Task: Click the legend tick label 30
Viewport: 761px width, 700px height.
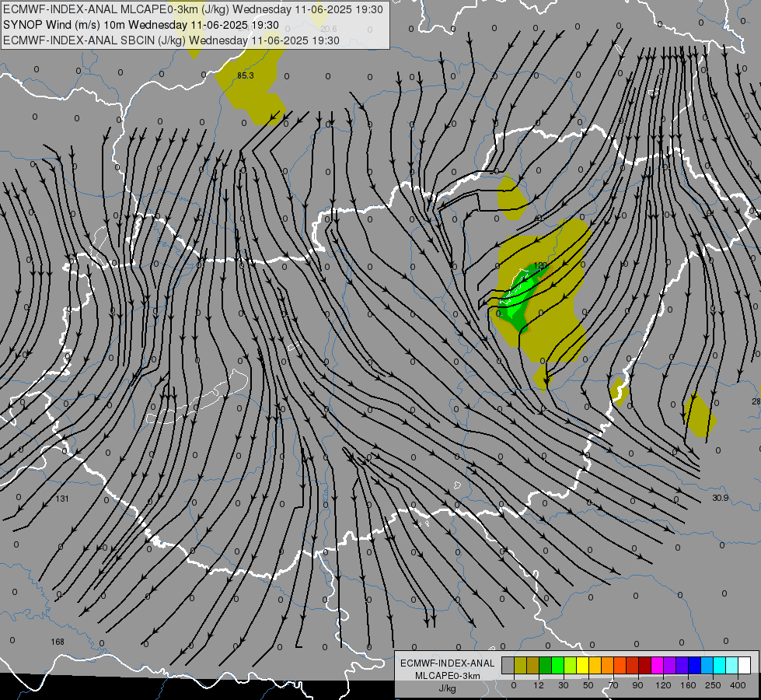Action: pos(564,685)
